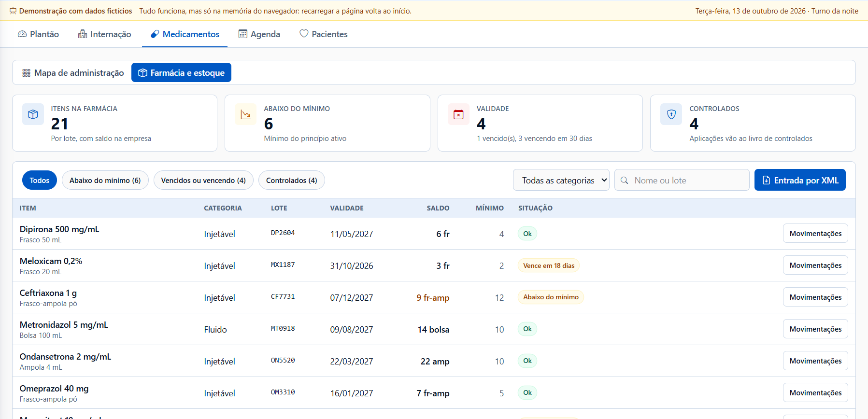
Task: Open Movimentações for Meloxicam 0,2%
Action: coord(815,265)
